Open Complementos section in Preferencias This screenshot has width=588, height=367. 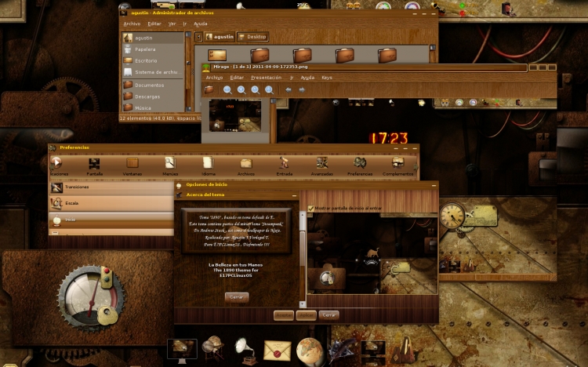[397, 166]
